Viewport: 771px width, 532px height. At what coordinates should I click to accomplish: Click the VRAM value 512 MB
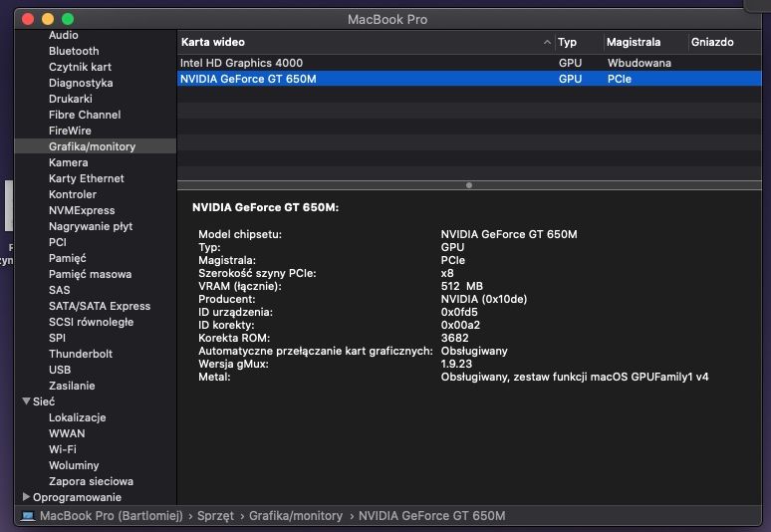[462, 286]
